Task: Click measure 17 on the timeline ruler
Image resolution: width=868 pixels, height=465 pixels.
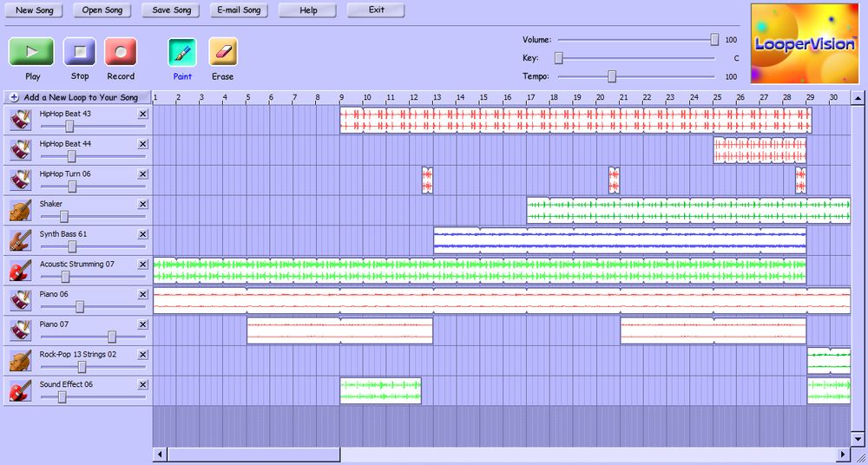Action: (531, 98)
